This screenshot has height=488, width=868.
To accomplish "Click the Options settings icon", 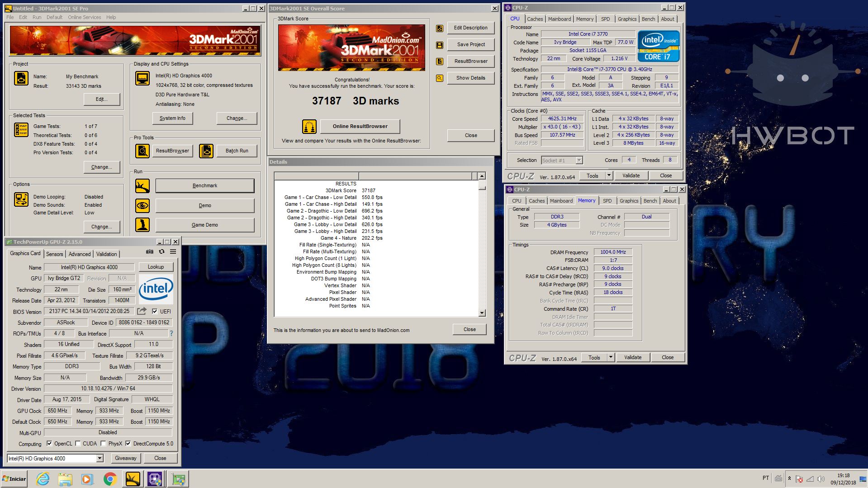I will 21,199.
